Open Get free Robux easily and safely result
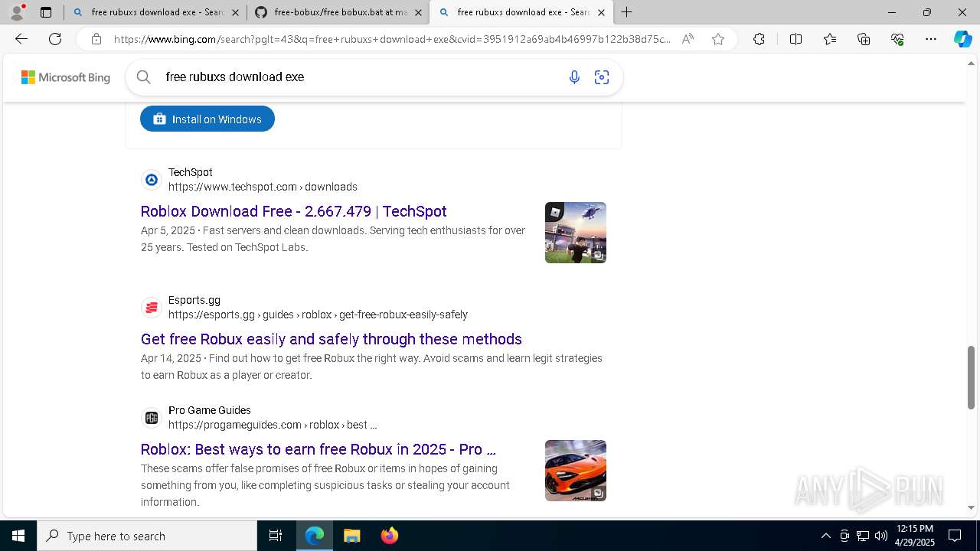980x551 pixels. pos(331,339)
